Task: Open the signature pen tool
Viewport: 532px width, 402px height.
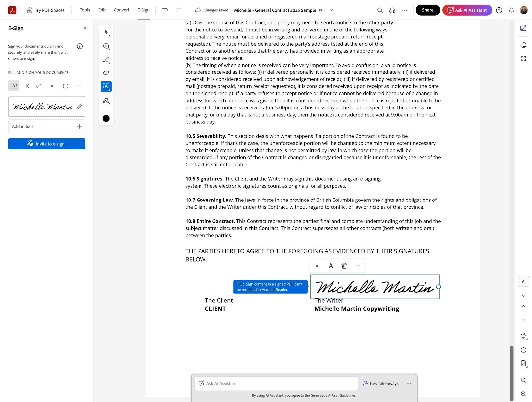Action: pyautogui.click(x=106, y=101)
